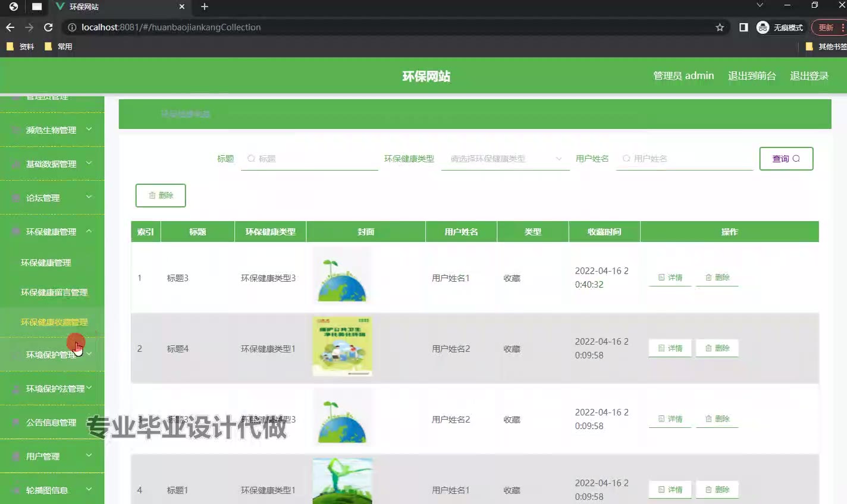Open the 常用 bookmark folder
Viewport: 847px width, 504px height.
(58, 46)
